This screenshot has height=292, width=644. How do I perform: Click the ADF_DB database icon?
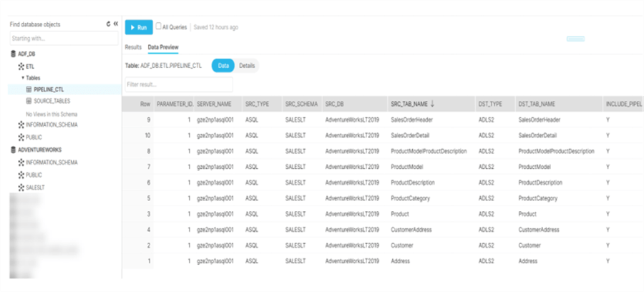[x=13, y=54]
